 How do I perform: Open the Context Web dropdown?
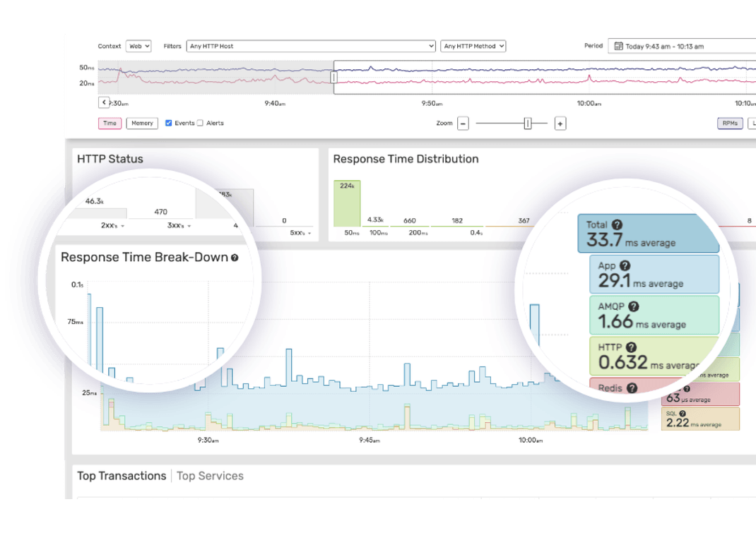[x=138, y=47]
